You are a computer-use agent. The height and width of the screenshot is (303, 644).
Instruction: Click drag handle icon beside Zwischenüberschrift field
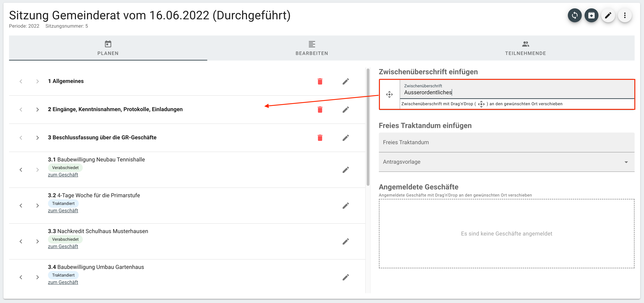point(389,95)
